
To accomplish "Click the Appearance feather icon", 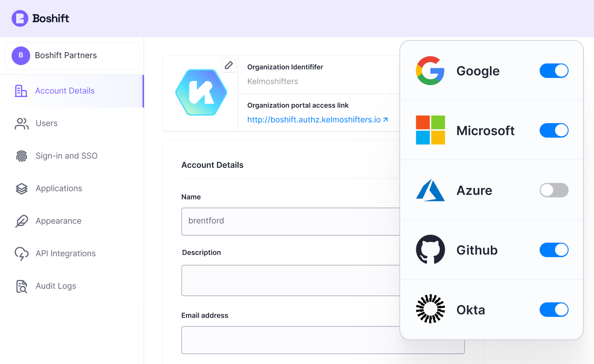I will [22, 221].
